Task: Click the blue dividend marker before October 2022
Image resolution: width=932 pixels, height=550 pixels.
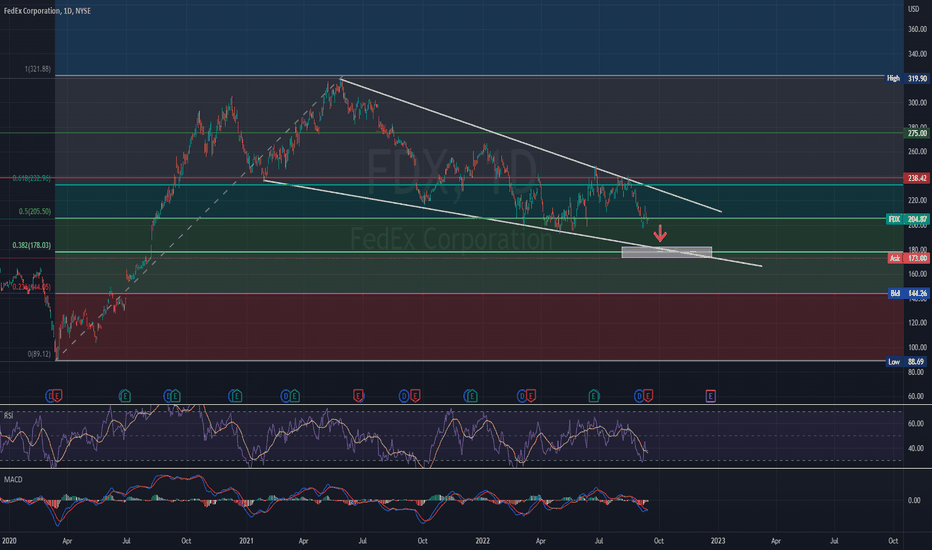Action: [x=640, y=395]
